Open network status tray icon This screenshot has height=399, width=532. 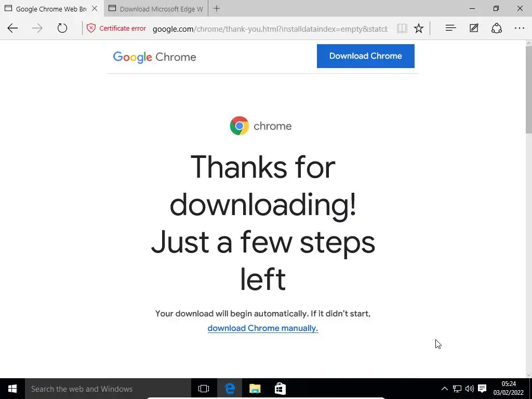tap(457, 389)
